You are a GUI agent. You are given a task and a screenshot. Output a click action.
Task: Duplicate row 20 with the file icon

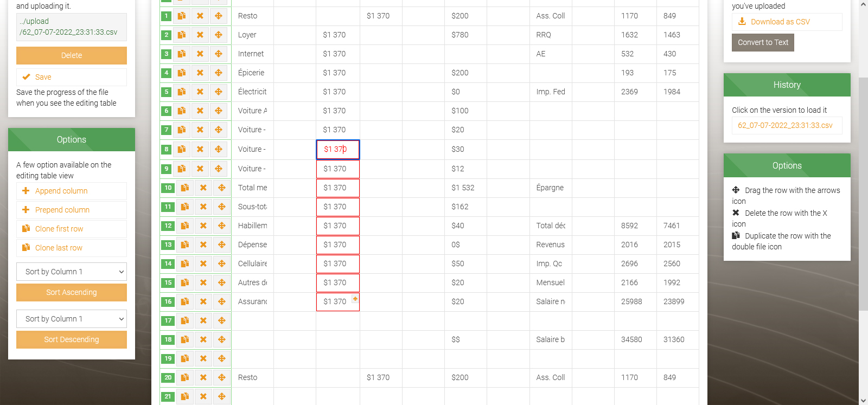point(185,377)
